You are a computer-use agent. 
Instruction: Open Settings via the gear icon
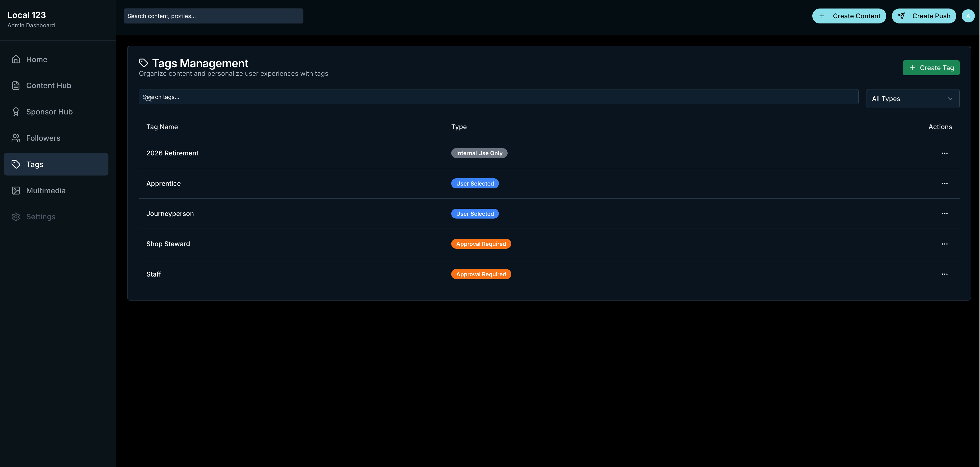coord(16,216)
